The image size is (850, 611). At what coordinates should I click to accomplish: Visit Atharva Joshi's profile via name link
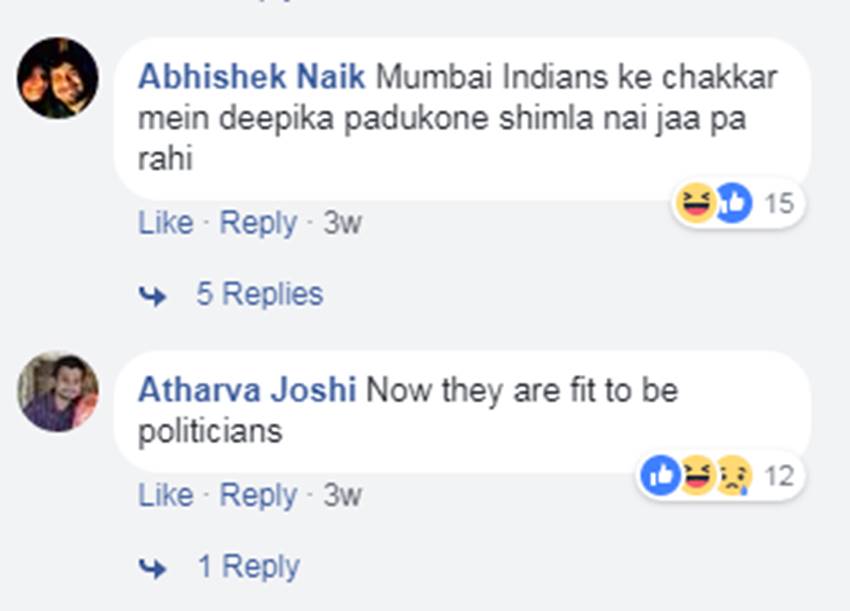247,390
